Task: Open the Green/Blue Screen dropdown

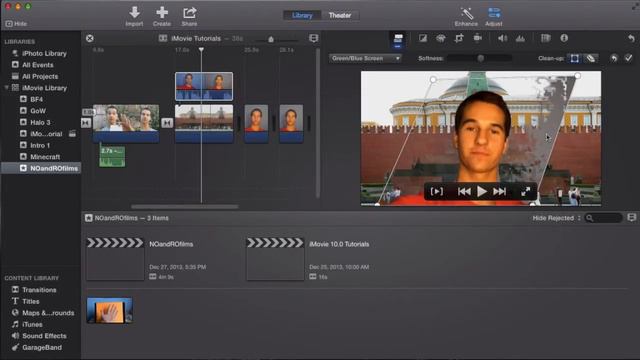Action: tap(365, 58)
